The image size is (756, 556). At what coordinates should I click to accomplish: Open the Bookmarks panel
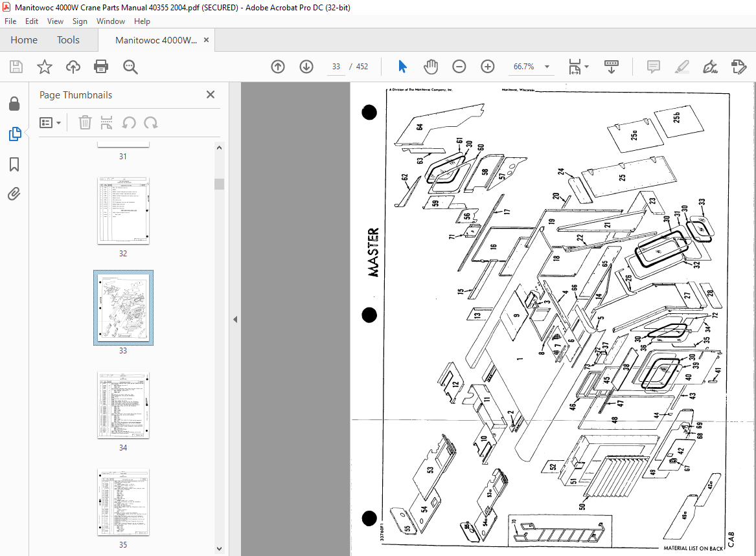pos(14,164)
